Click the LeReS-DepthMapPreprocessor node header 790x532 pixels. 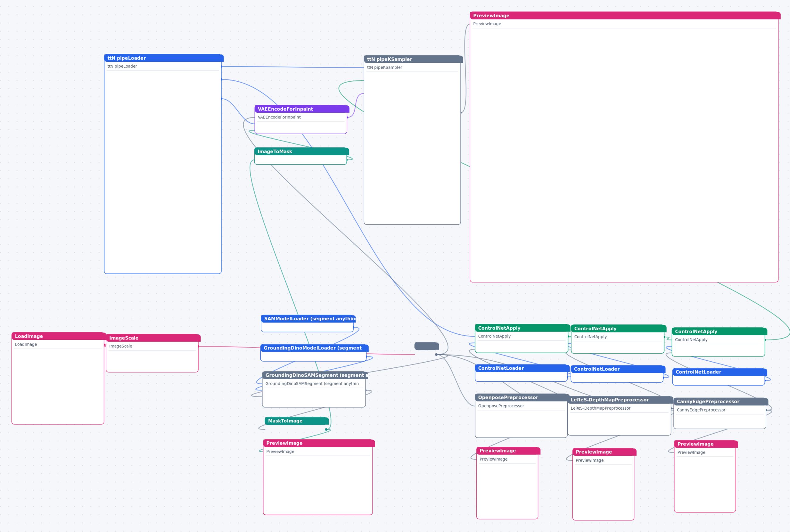620,400
